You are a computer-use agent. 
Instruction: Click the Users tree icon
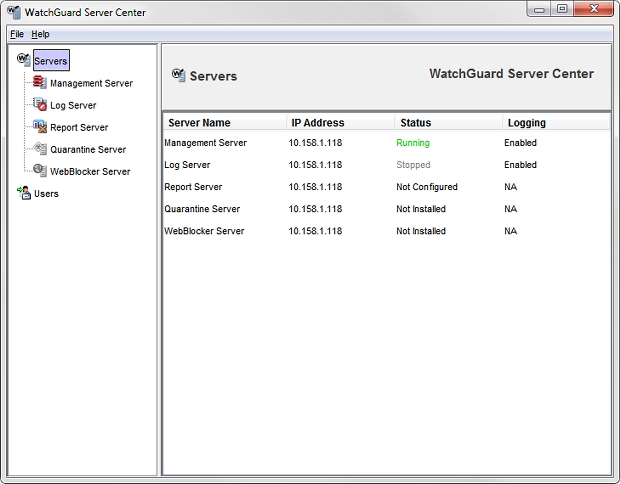click(x=24, y=193)
